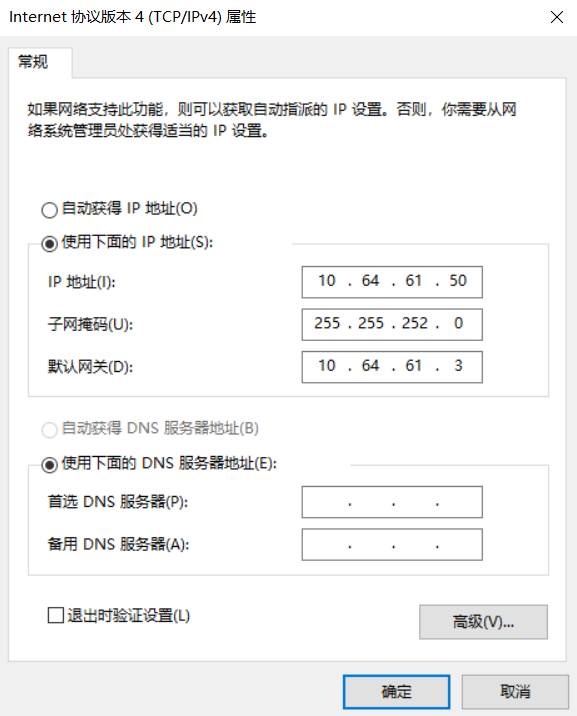Focus the 首选 DNS 服务器 address field

point(392,502)
